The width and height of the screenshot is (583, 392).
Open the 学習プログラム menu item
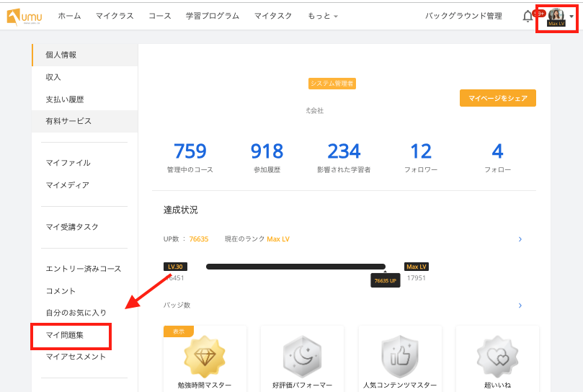(x=212, y=16)
